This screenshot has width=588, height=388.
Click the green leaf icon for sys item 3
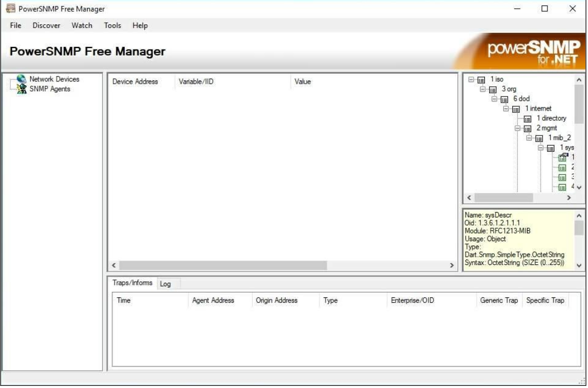[563, 178]
